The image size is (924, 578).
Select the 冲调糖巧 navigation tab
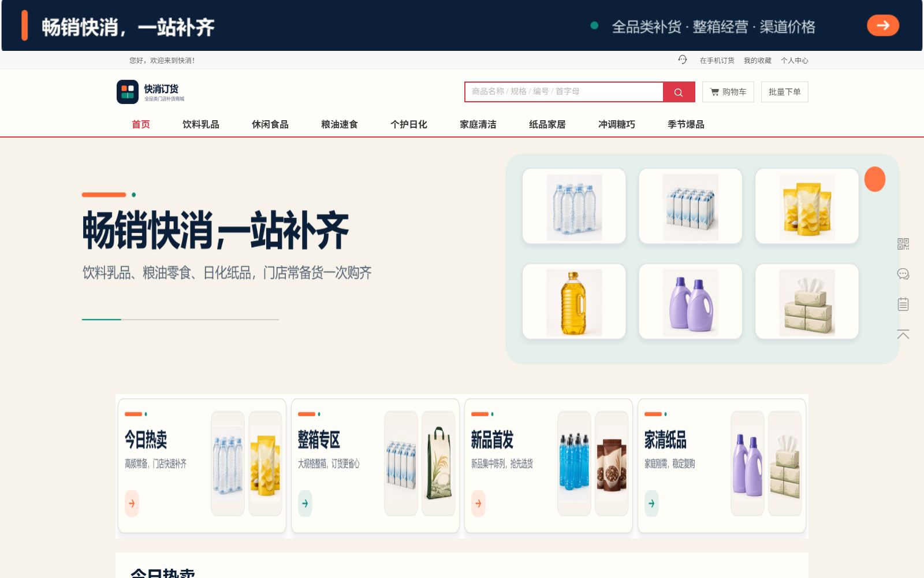[x=617, y=124]
